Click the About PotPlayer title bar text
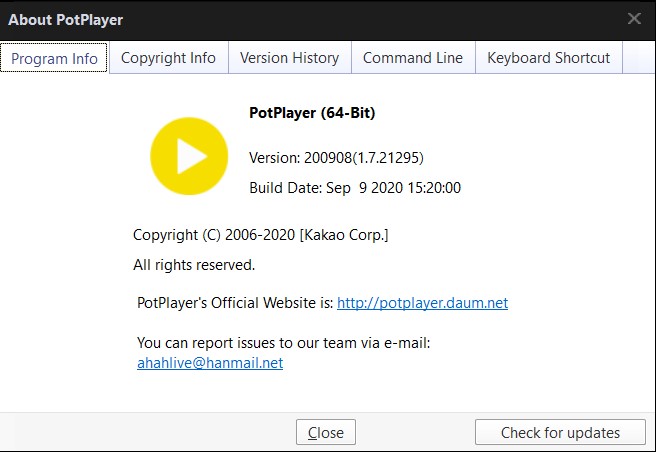Screen dimensions: 656x452 [66, 19]
